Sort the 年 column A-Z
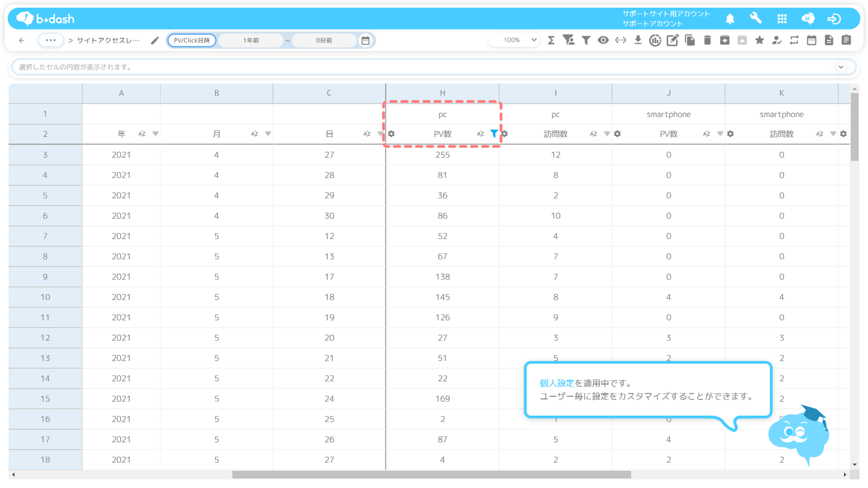Screen dimensions: 868x488 [142, 134]
